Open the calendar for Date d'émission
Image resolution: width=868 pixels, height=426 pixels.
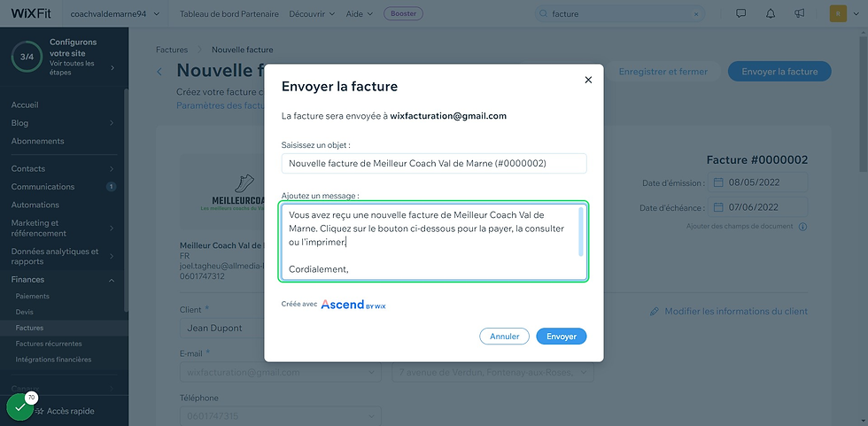(x=718, y=182)
